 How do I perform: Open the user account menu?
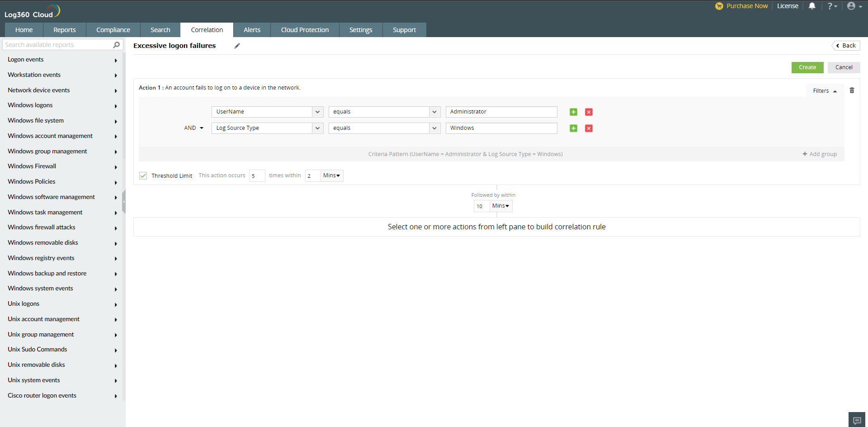pos(854,6)
